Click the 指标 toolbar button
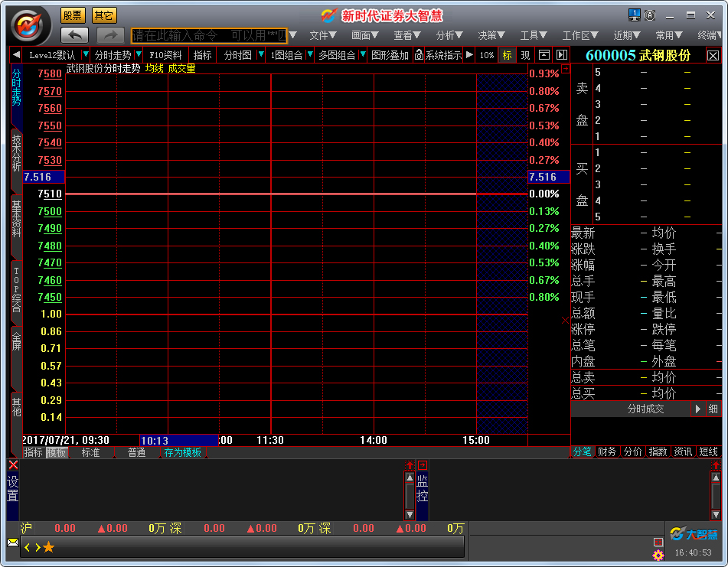The width and height of the screenshot is (728, 567). click(202, 55)
